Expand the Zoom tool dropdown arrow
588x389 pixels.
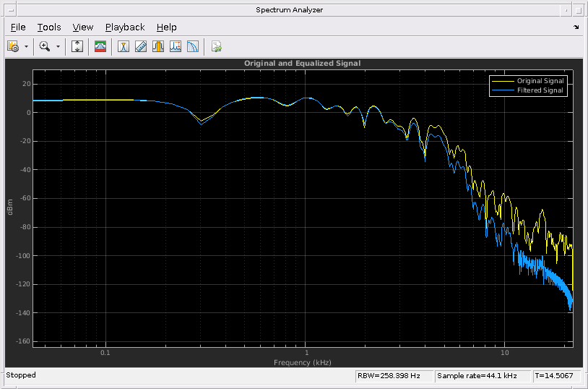[x=58, y=47]
